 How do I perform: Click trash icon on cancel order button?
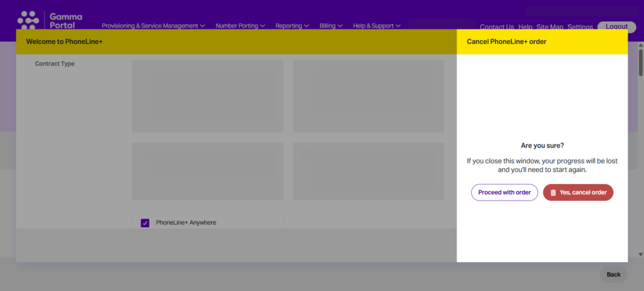click(x=553, y=192)
